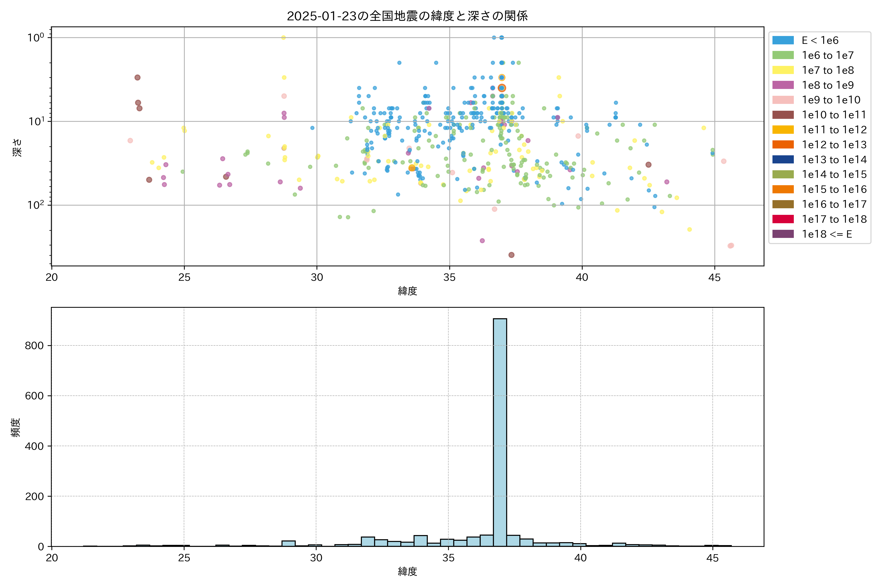Click the '1e11 to 1e12' legend label text
Screen dimensions: 882x588
tap(834, 130)
